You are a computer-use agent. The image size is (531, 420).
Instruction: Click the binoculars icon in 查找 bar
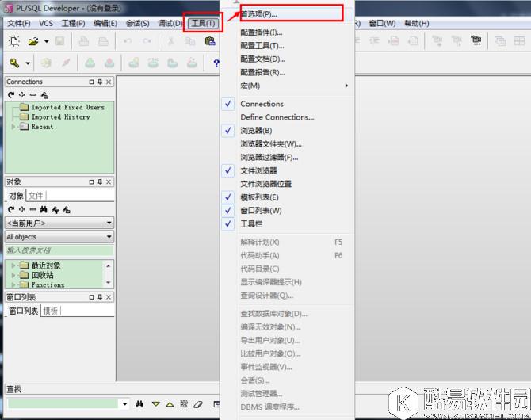pyautogui.click(x=139, y=403)
